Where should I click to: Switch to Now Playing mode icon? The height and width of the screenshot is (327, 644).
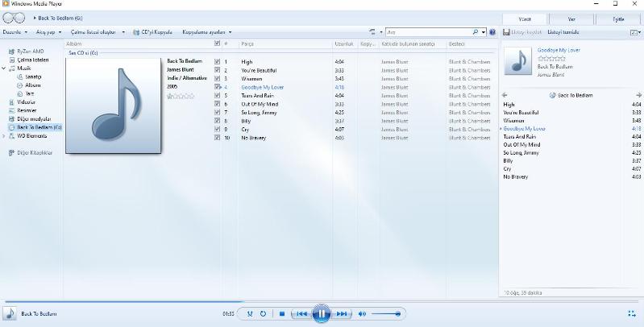[x=631, y=313]
